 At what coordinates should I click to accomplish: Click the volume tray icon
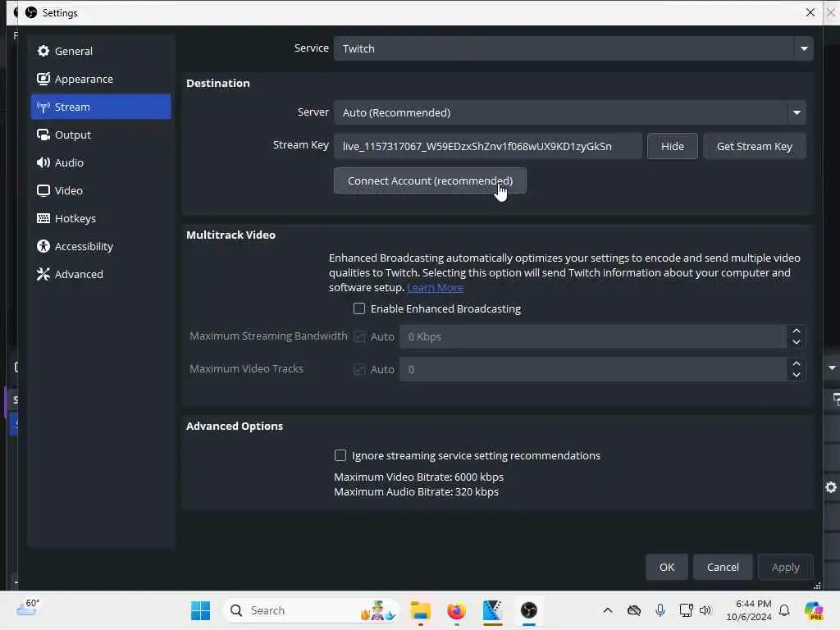[x=705, y=610]
